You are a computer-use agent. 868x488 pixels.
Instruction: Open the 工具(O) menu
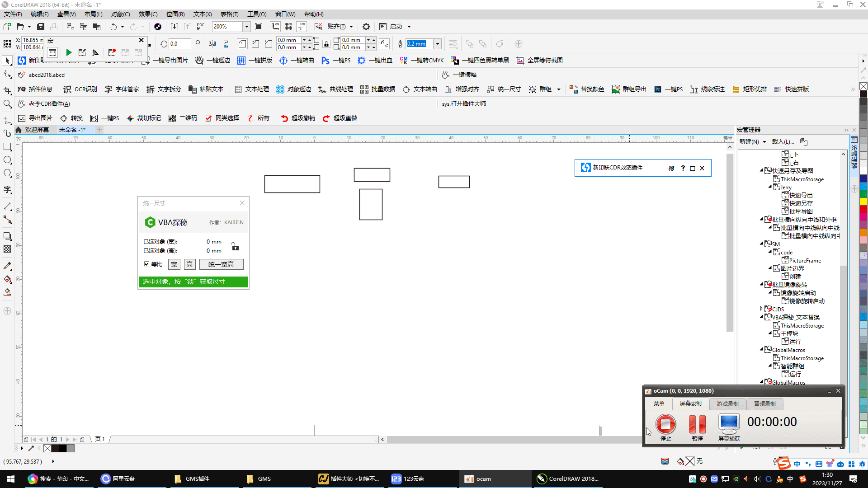tap(257, 14)
